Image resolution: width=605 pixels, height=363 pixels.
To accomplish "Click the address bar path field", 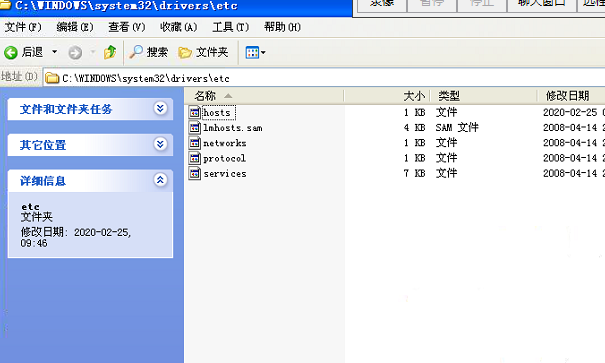I will 324,78.
